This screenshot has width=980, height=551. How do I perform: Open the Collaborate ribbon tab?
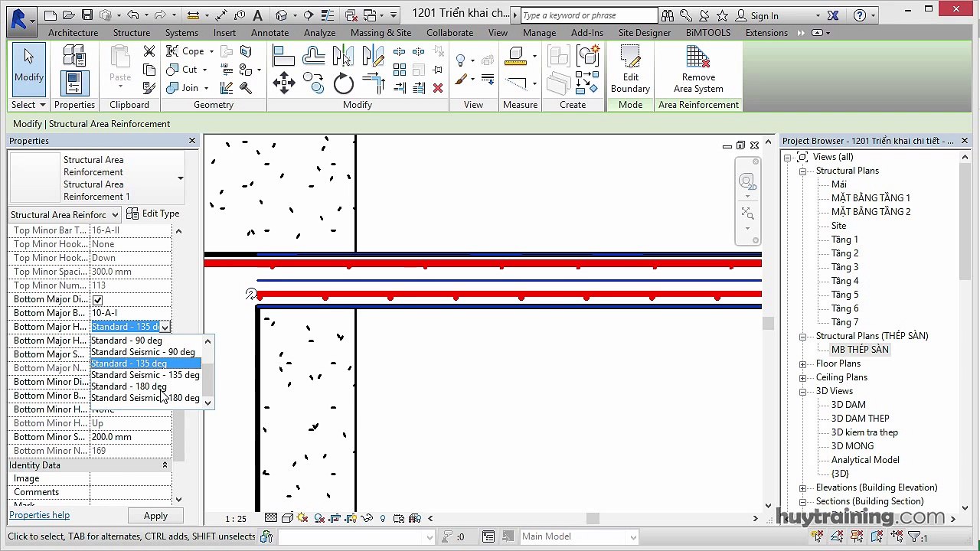[449, 33]
